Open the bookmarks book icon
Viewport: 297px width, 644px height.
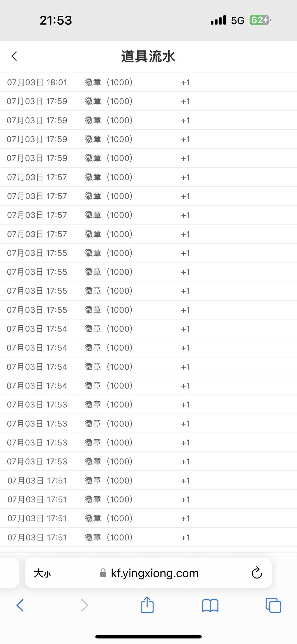[210, 605]
